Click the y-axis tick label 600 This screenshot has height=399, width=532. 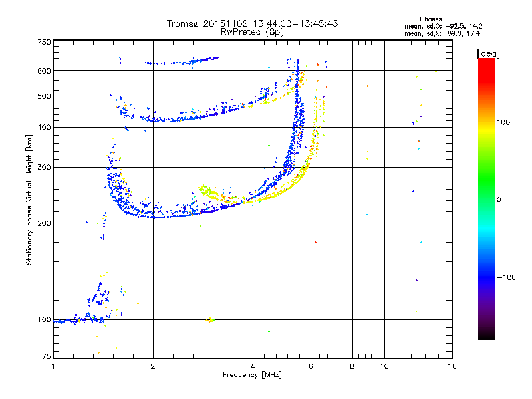44,71
